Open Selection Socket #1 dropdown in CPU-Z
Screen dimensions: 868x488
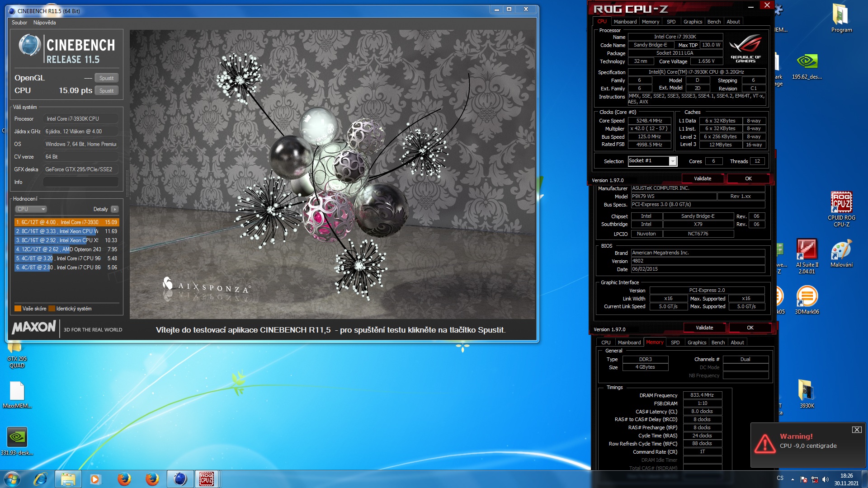[673, 161]
